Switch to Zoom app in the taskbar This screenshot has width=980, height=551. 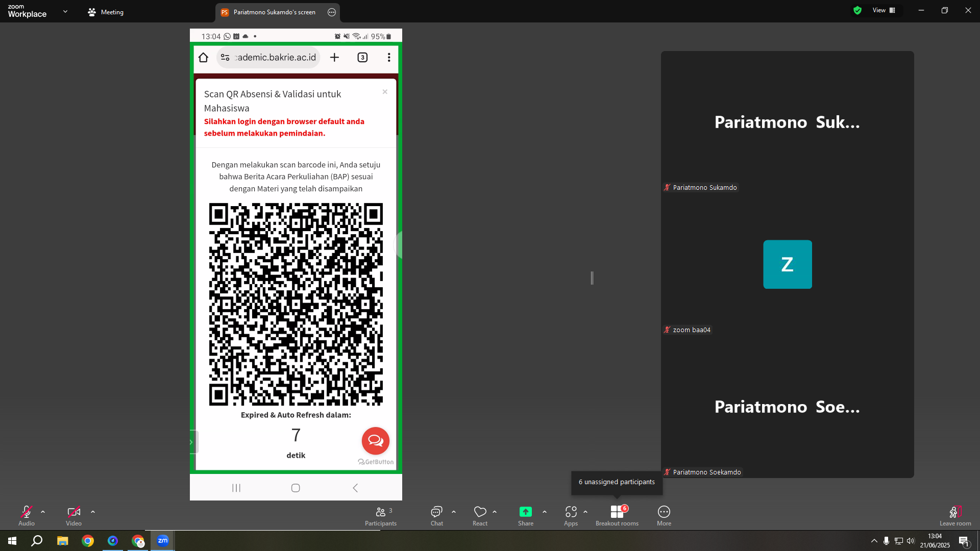[163, 541]
